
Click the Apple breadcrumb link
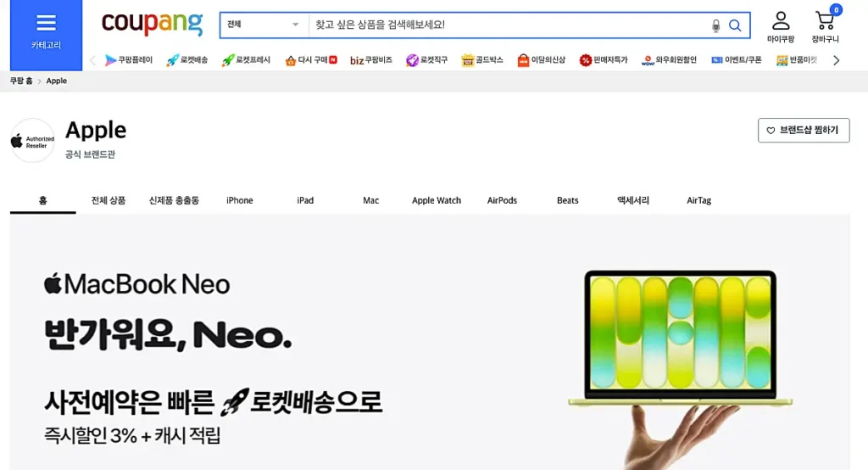57,81
